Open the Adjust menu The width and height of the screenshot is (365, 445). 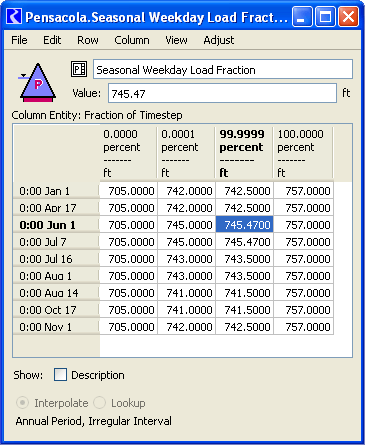tap(219, 40)
